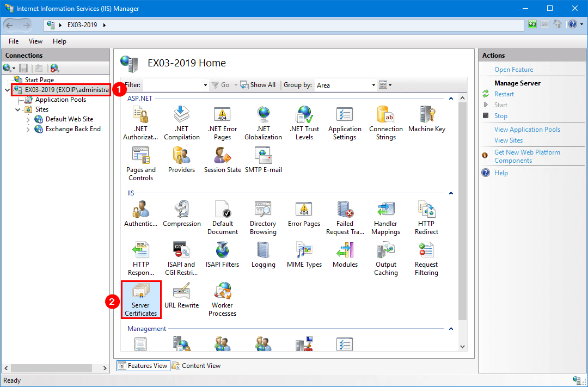Screen dimensions: 588x387
Task: Open Providers feature
Action: click(182, 160)
